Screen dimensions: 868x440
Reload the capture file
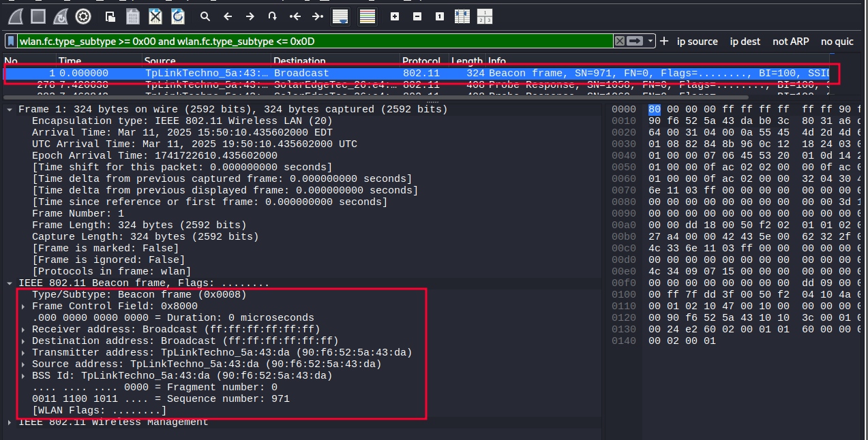[177, 16]
